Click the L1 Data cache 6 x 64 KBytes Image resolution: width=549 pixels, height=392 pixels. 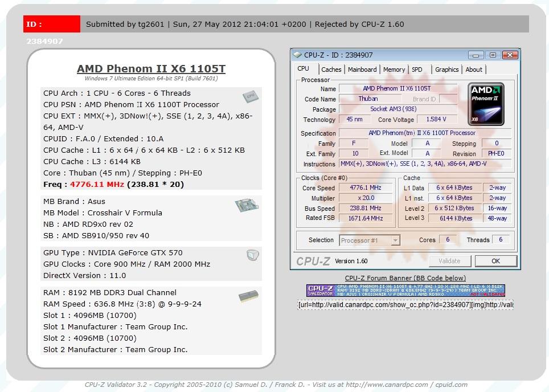(454, 188)
